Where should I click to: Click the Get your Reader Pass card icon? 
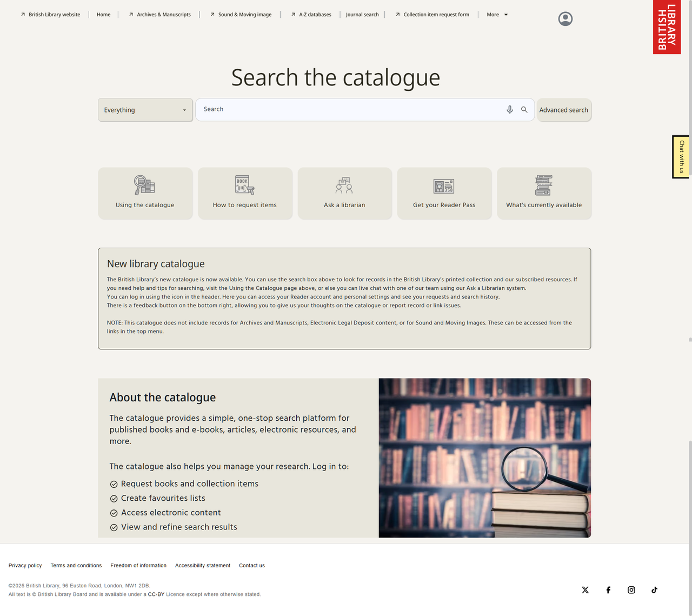coord(444,186)
